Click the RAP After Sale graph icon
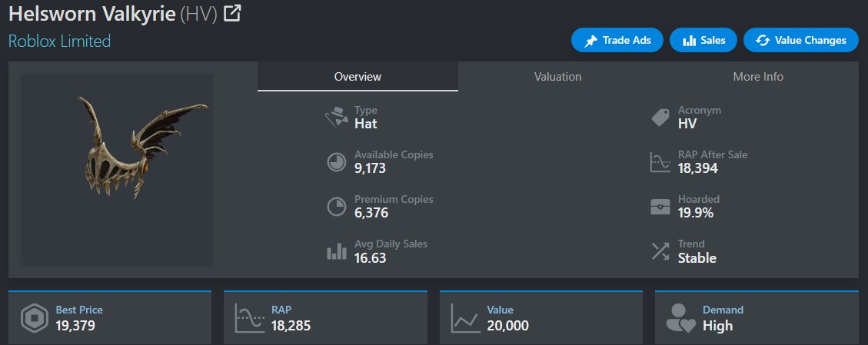 [660, 163]
